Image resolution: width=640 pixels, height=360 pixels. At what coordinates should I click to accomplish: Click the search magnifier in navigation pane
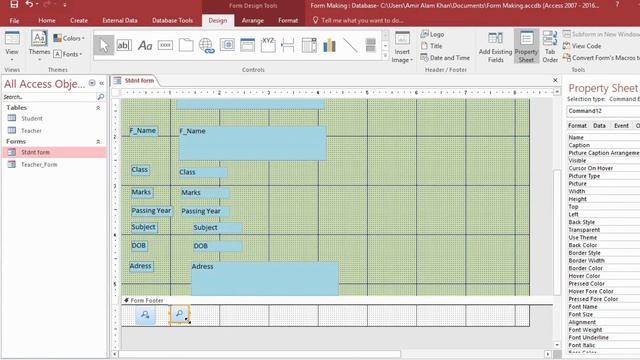(x=100, y=97)
